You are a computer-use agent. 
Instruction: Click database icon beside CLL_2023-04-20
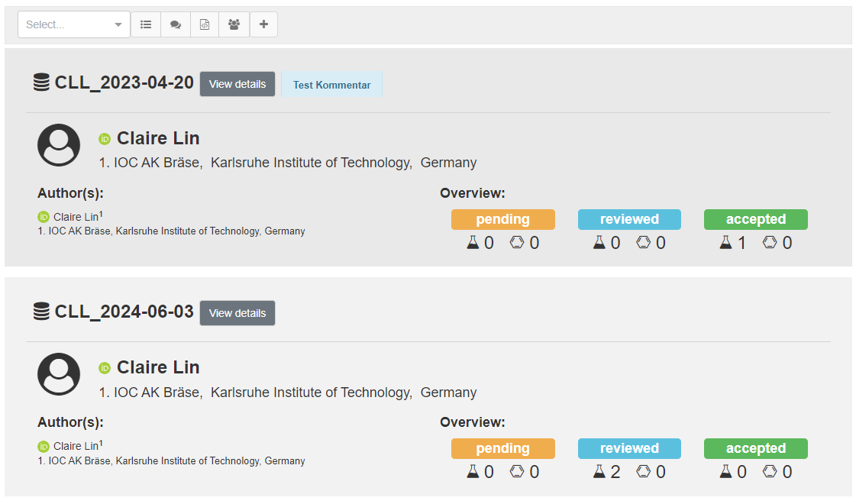pos(41,82)
